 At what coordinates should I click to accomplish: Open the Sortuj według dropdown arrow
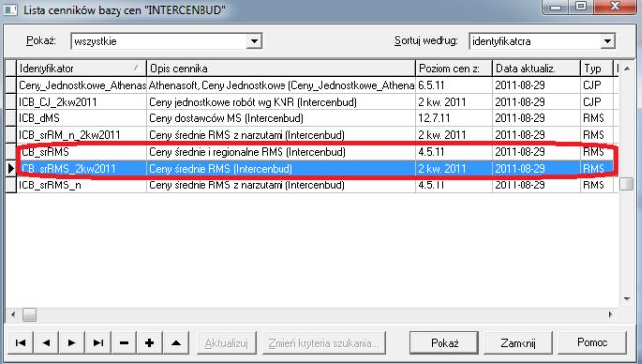(607, 41)
